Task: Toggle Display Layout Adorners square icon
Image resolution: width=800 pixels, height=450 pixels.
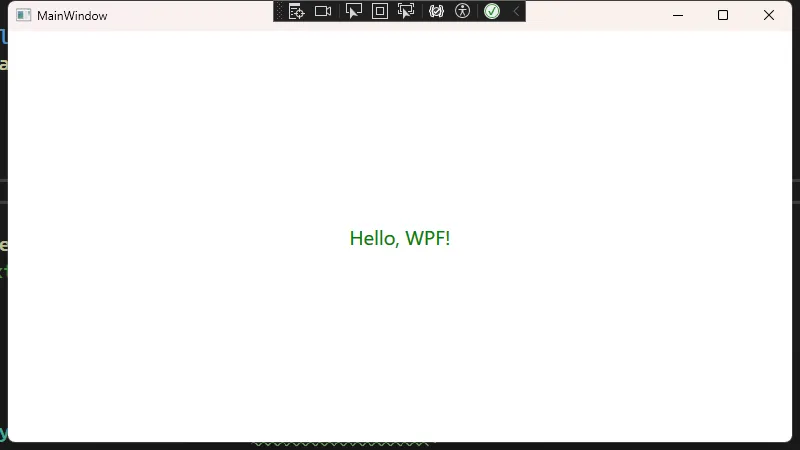Action: click(x=380, y=12)
